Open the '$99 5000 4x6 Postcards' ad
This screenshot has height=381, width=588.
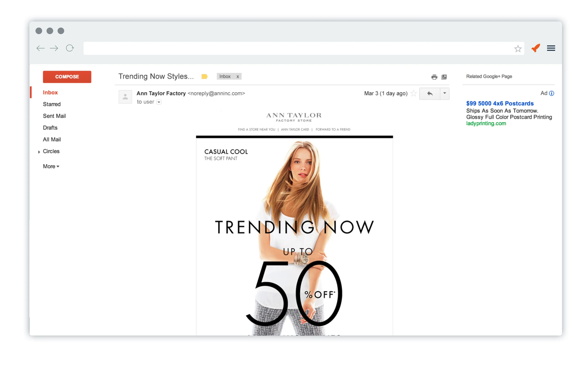point(500,103)
